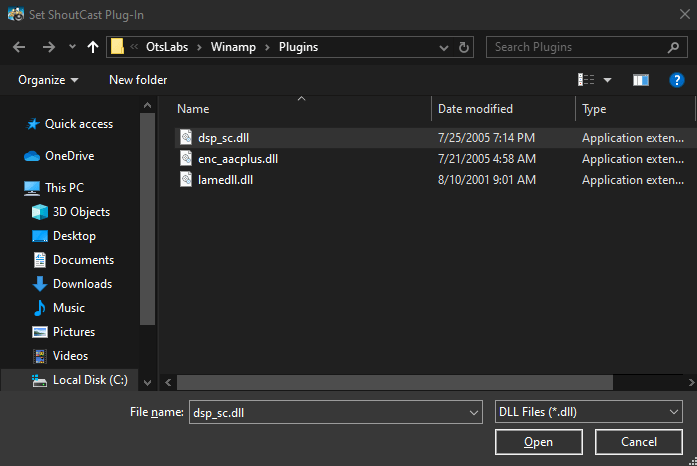
Task: Click the enc_aacplus.dll file icon
Action: tap(186, 158)
